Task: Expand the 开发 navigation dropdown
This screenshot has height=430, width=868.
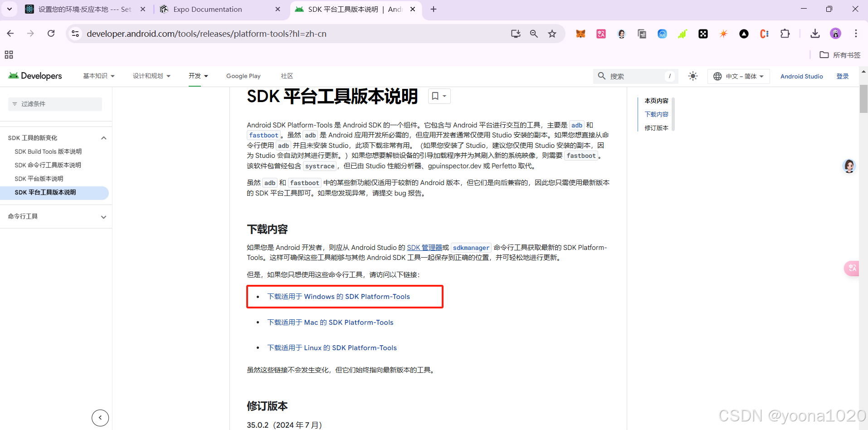Action: 198,76
